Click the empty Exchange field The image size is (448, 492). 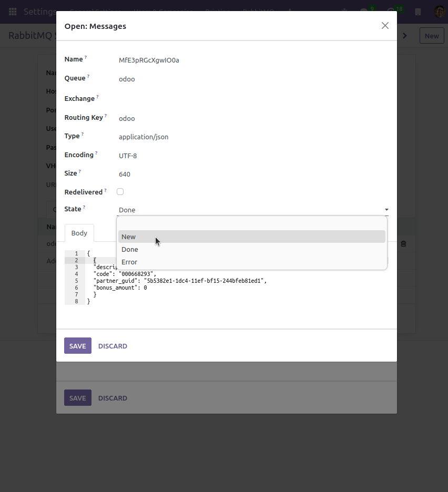point(253,98)
